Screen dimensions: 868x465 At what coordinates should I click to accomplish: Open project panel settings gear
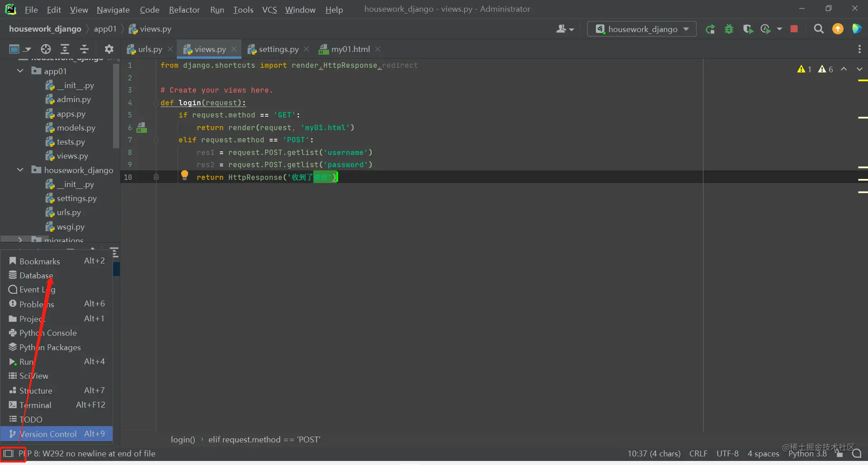coord(109,49)
